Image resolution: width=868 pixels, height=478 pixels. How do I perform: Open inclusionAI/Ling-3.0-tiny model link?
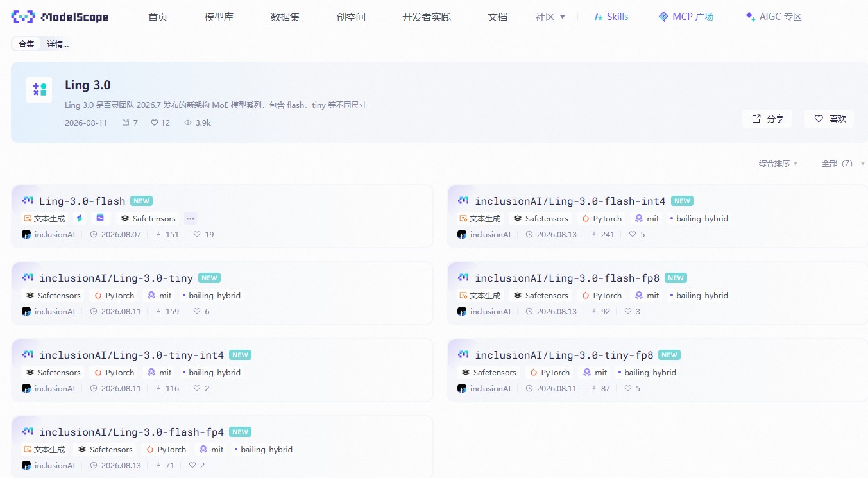[x=116, y=278]
